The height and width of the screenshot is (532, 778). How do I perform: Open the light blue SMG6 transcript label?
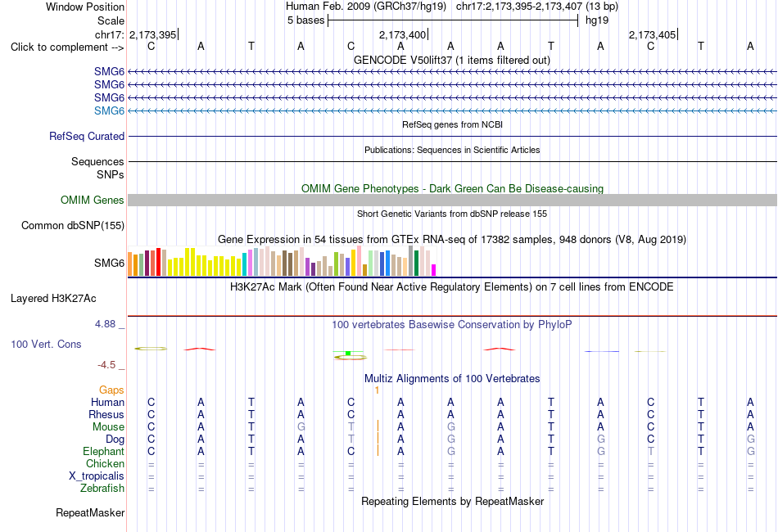click(x=109, y=110)
